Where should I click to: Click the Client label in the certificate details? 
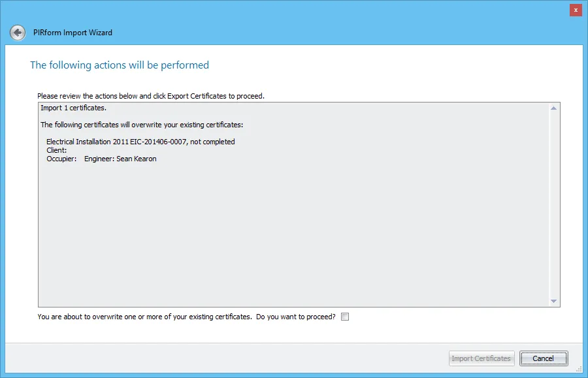pos(55,150)
